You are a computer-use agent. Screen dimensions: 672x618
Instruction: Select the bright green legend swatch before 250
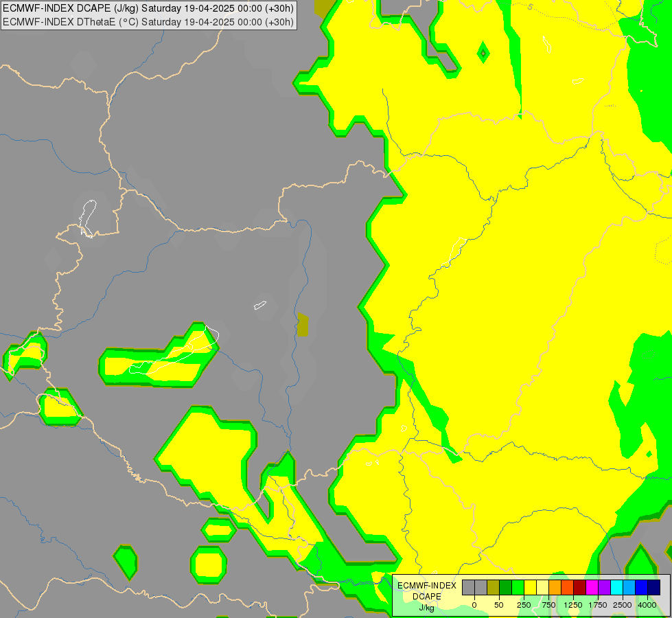[x=518, y=588]
